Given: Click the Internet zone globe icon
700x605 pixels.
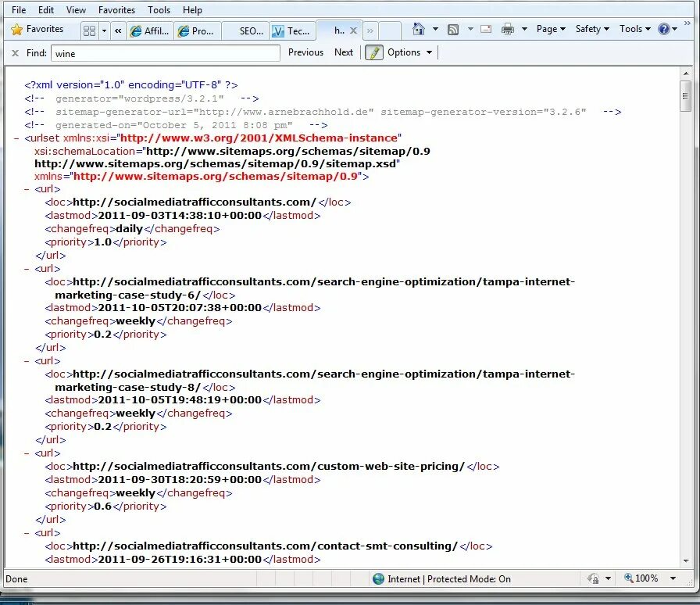Looking at the screenshot, I should click(x=379, y=578).
